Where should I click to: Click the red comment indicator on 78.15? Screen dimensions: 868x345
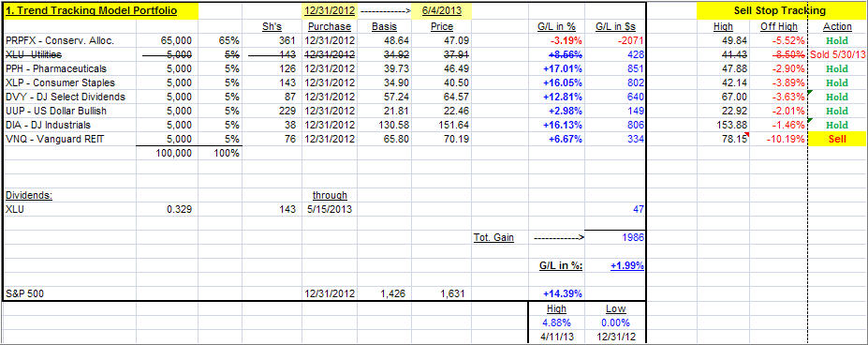pos(748,135)
